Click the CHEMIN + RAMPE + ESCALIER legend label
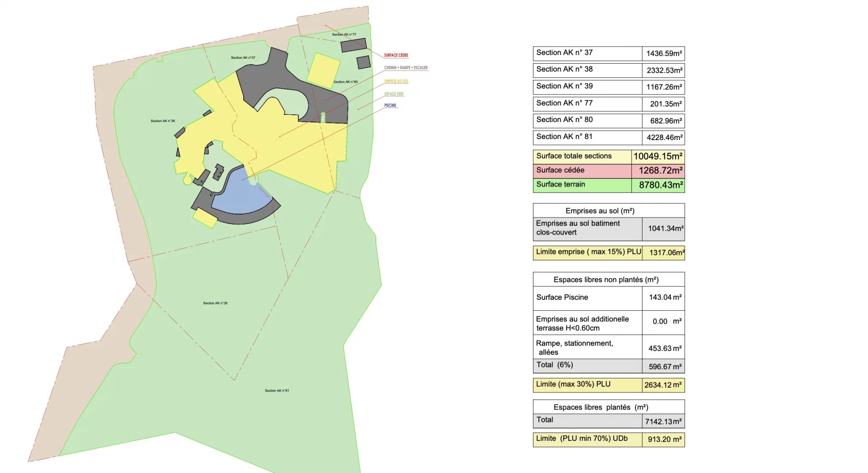The height and width of the screenshot is (473, 868). tap(406, 68)
